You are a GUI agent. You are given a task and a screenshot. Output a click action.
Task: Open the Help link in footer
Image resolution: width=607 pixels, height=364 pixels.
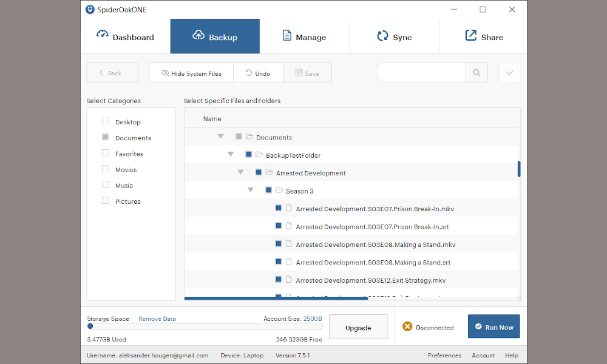511,355
